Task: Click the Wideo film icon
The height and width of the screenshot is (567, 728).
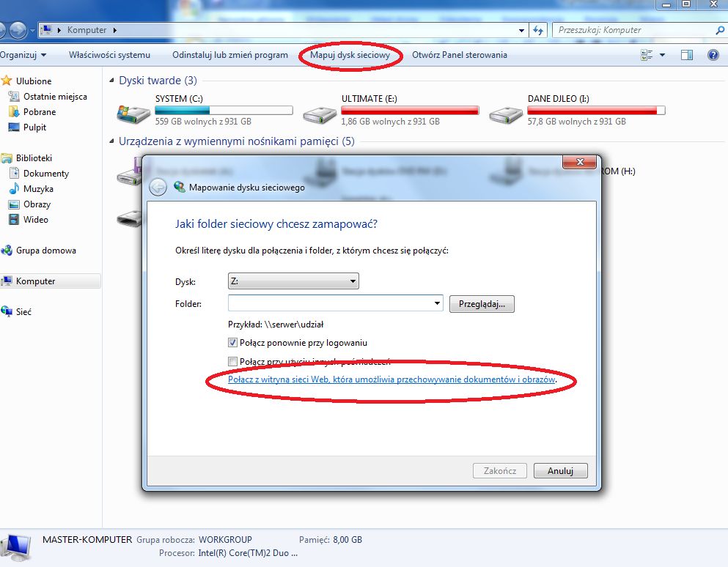Action: 15,220
